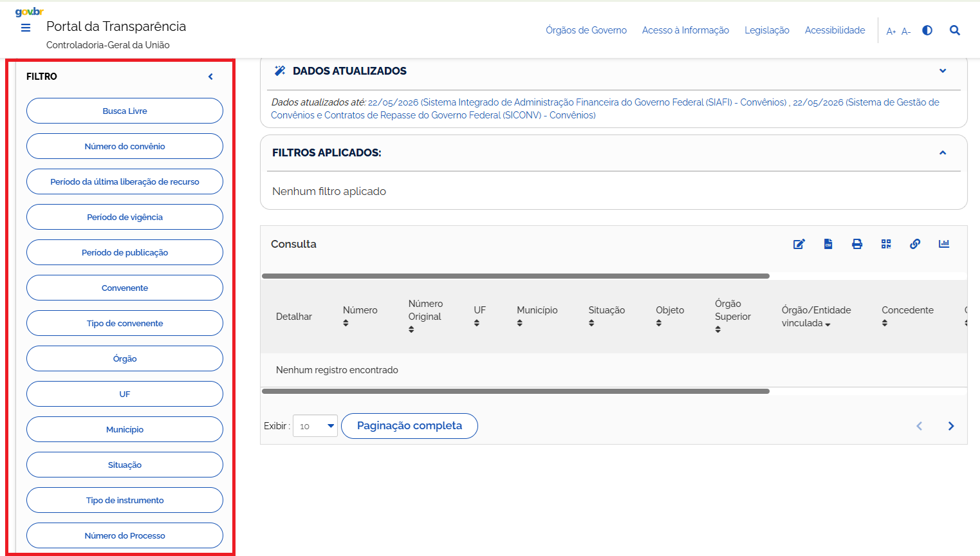Screen dimensions: 980x556
Task: Click the top horizontal table scrollbar
Action: pyautogui.click(x=515, y=276)
